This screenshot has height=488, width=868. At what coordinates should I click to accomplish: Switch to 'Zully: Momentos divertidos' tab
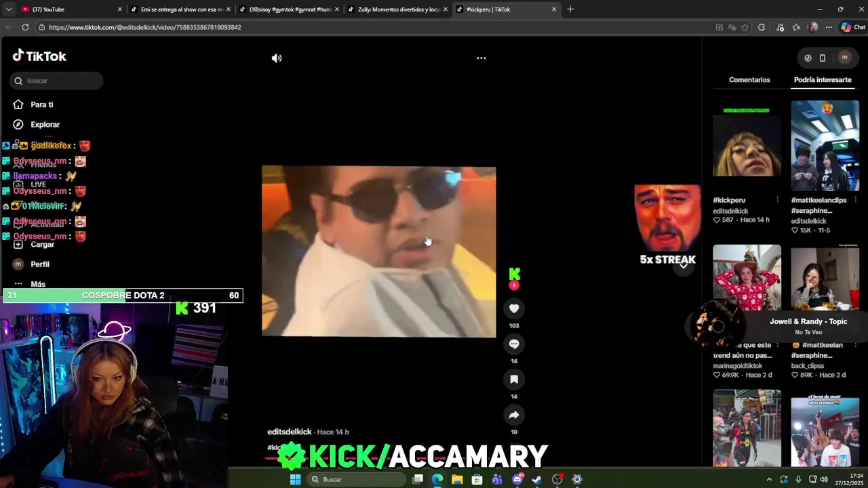pyautogui.click(x=396, y=9)
